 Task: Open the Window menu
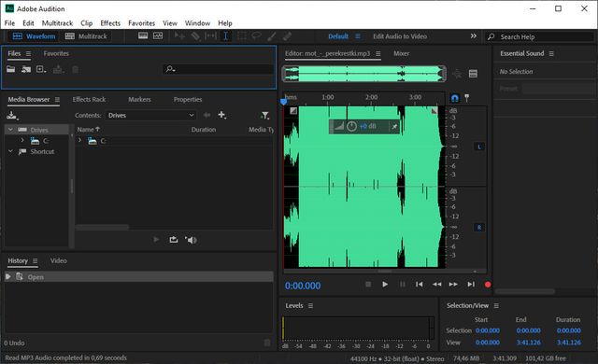coord(197,22)
